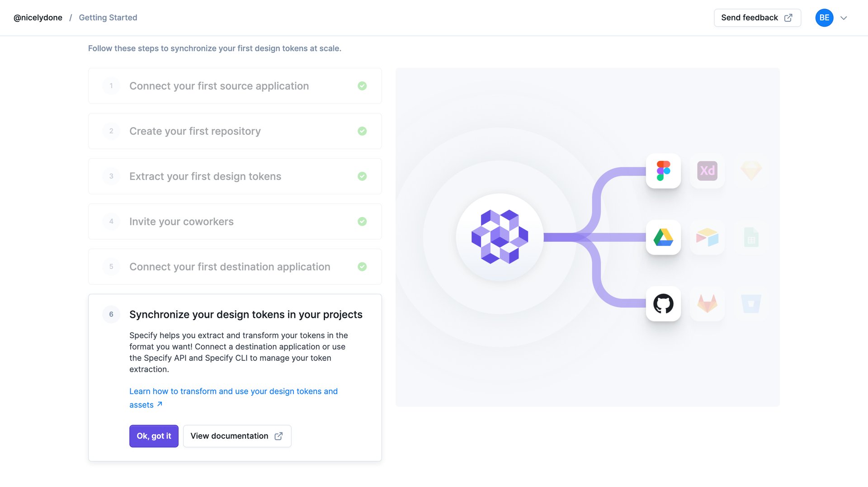Screen dimensions: 868x487
Task: Select the Figma source icon
Action: [x=663, y=171]
